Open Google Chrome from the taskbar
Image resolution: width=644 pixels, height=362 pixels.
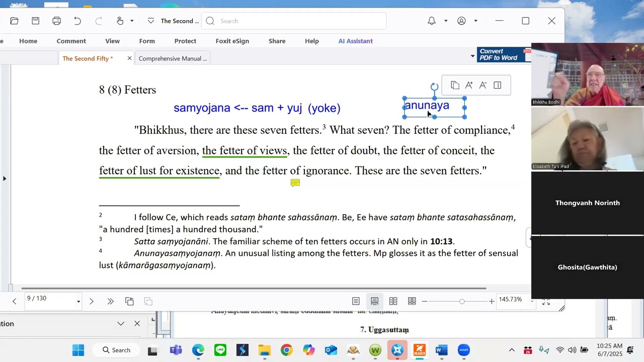286,350
